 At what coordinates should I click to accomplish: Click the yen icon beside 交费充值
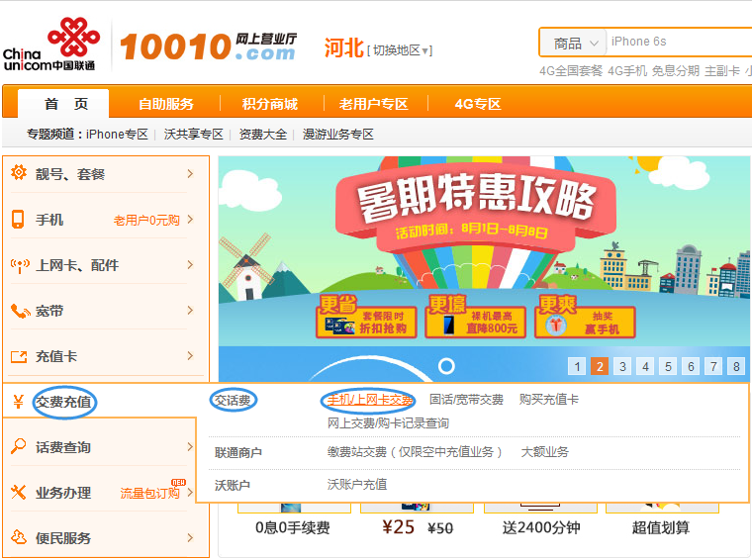point(18,402)
